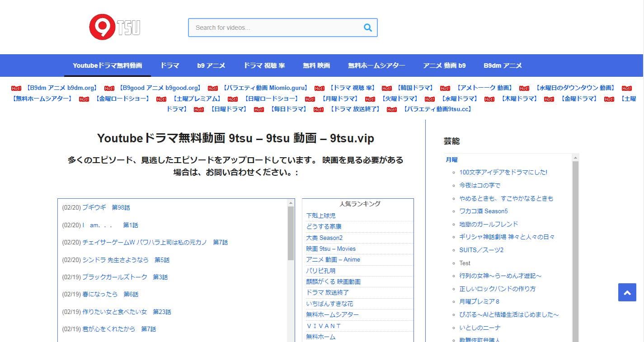
Task: Open sidebar item いとしのニーナ
Action: coord(480,328)
